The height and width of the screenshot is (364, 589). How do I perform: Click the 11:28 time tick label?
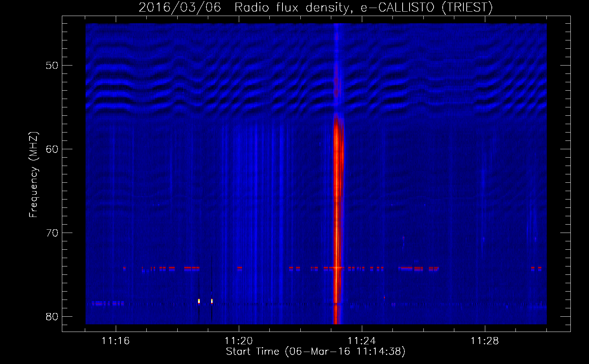[x=485, y=341]
